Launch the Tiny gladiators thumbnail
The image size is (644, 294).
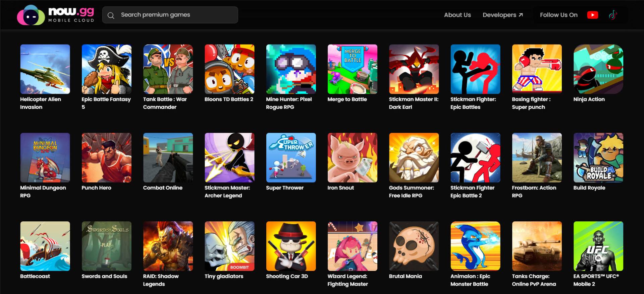[229, 246]
